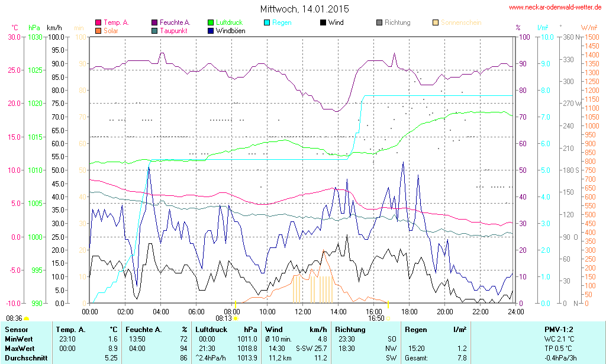Click the pink Temp. A. legend swatch
Viewport: 606px width, 364px height.
(98, 22)
